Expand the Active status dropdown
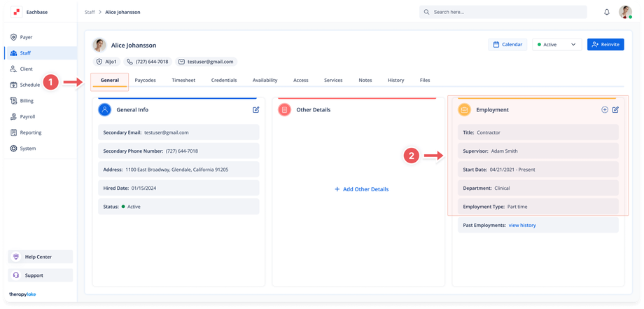Image resolution: width=644 pixels, height=309 pixels. click(x=557, y=44)
